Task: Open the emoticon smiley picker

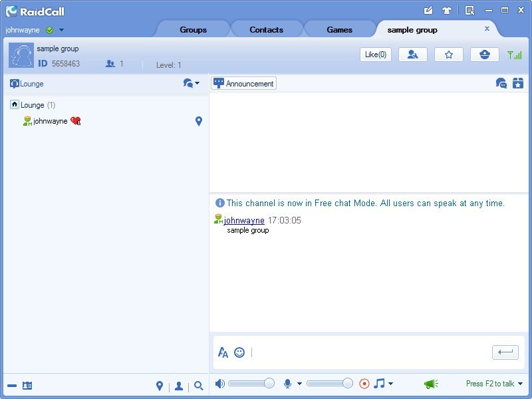Action: tap(239, 352)
